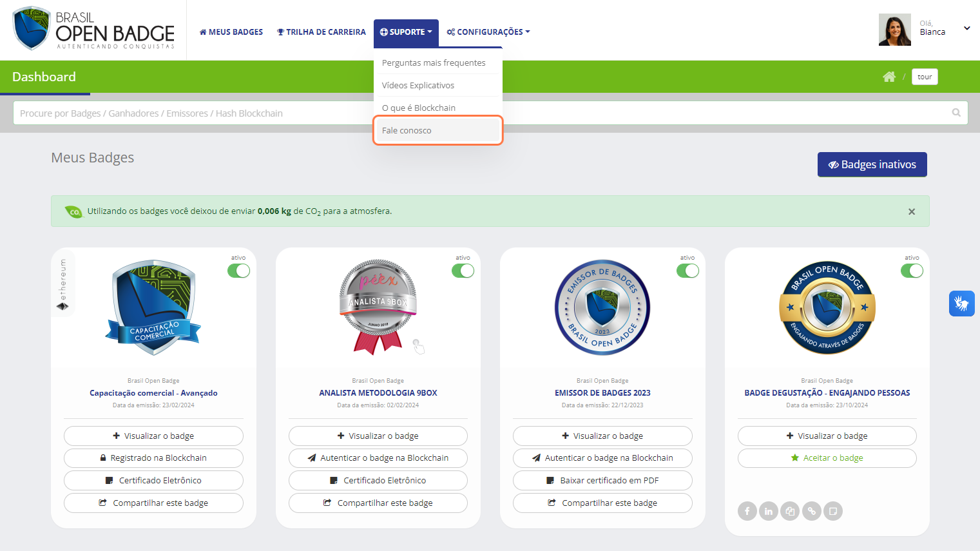
Task: Open Meus Badges in the navigation
Action: 231,32
